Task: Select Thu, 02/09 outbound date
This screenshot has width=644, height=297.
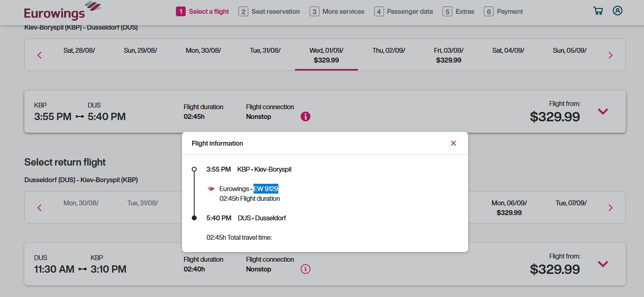Action: [x=388, y=51]
